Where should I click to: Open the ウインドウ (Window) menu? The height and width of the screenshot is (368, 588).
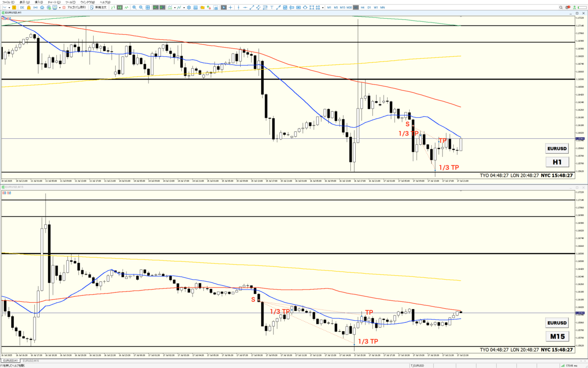[x=87, y=2]
